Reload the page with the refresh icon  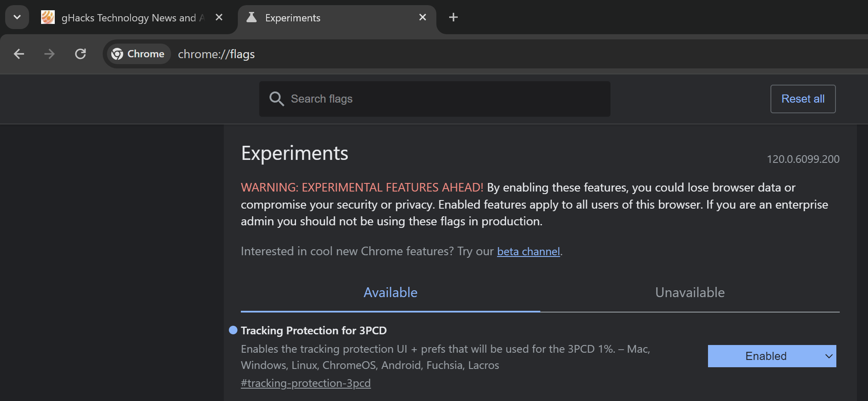click(80, 54)
